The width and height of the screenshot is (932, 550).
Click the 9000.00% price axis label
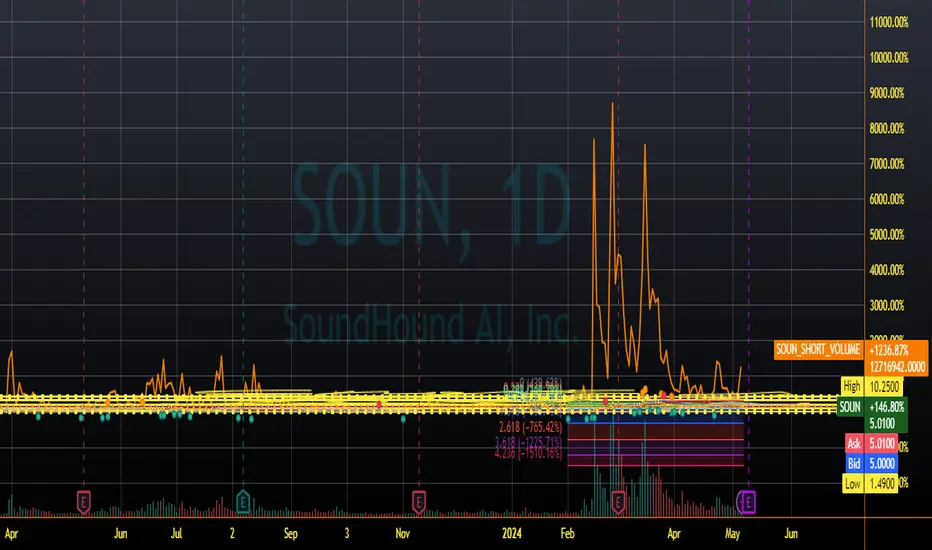[x=887, y=93]
